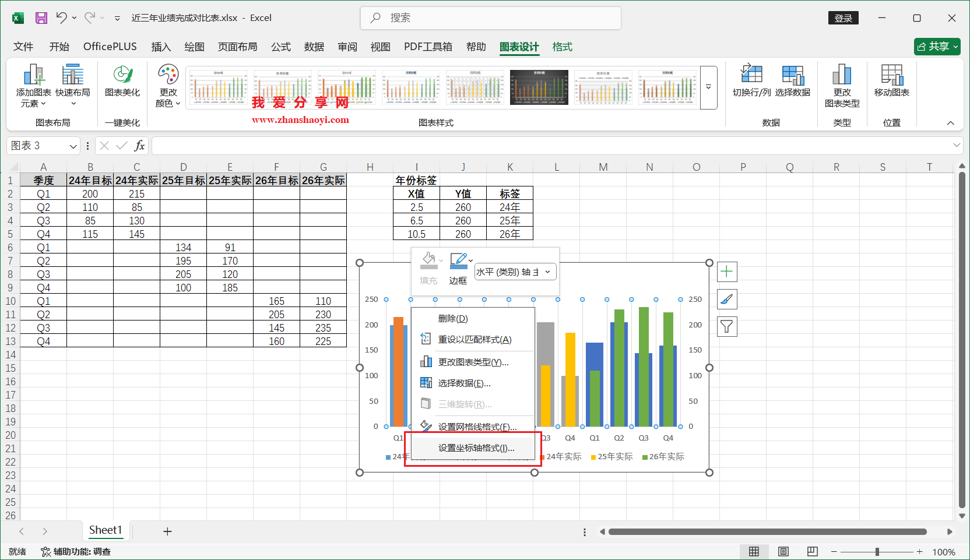Switch to Page Break Preview icon
This screenshot has width=970, height=560.
click(813, 552)
